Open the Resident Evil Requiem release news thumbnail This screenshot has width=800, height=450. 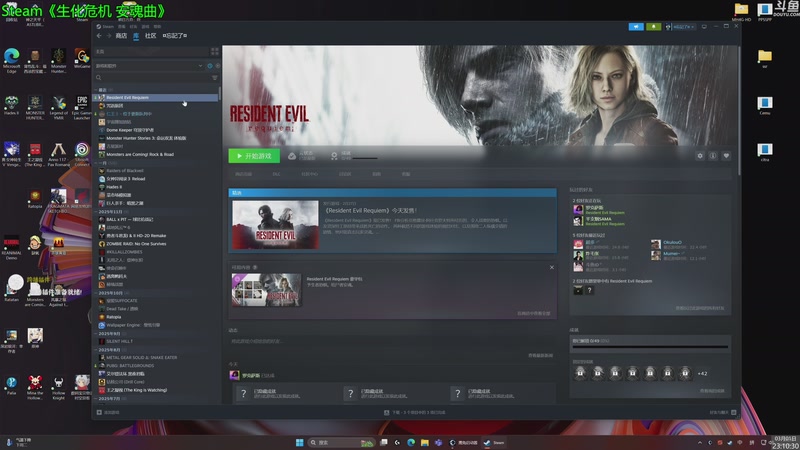276,224
